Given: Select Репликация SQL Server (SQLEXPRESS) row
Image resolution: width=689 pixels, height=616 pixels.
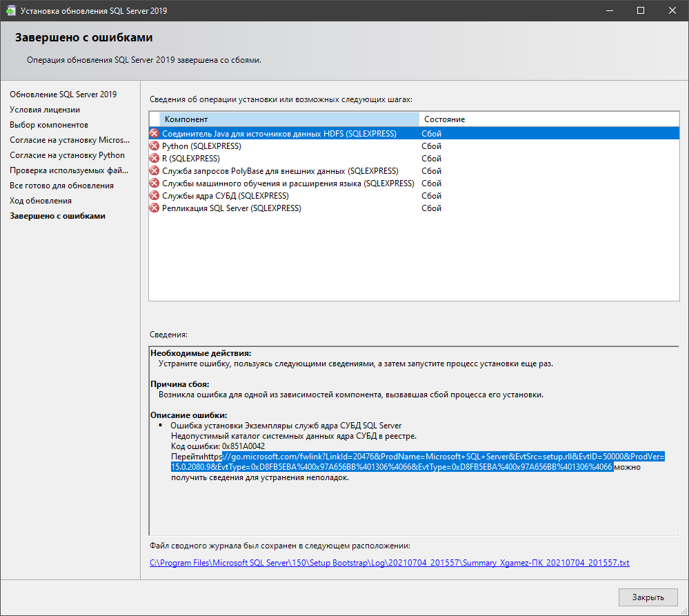Looking at the screenshot, I should click(414, 208).
